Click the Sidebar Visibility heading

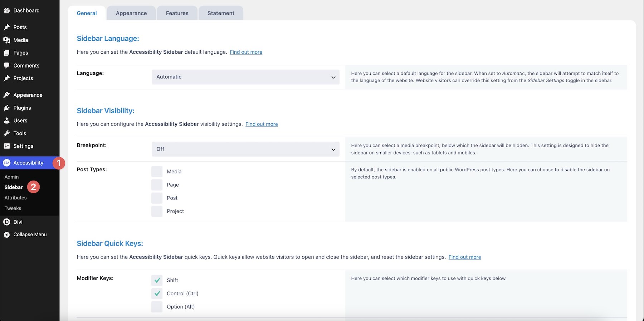pos(106,111)
